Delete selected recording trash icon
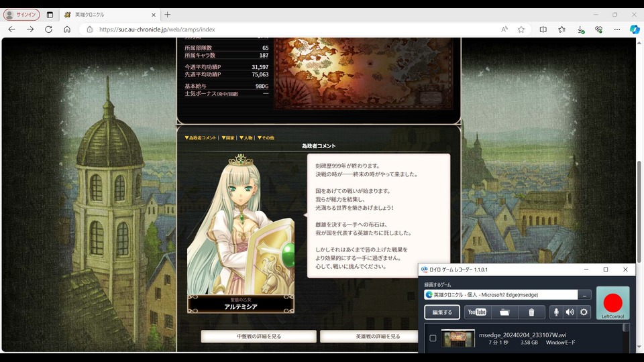Viewport: 644px width, 362px height. 531,312
